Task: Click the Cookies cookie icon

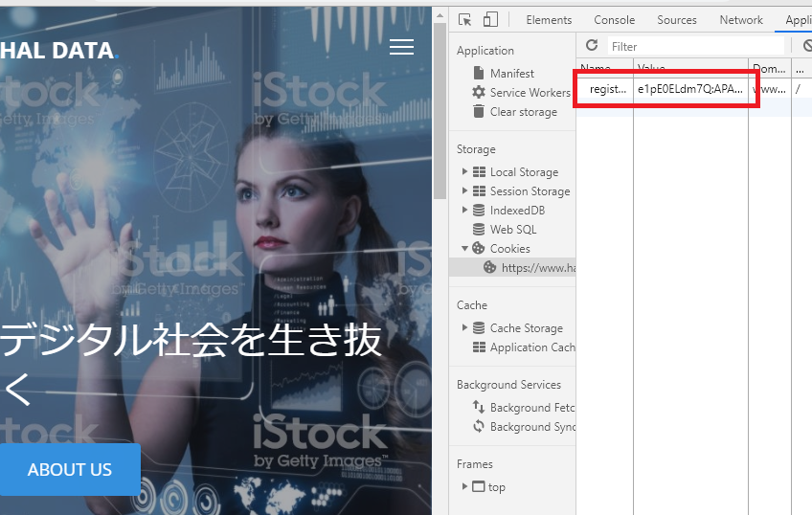Action: 479,249
